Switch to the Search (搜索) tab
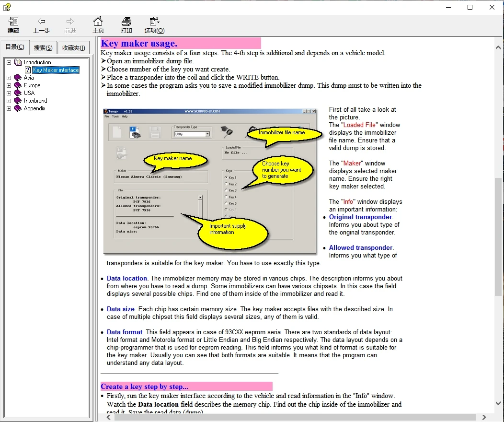The width and height of the screenshot is (504, 422). point(43,48)
